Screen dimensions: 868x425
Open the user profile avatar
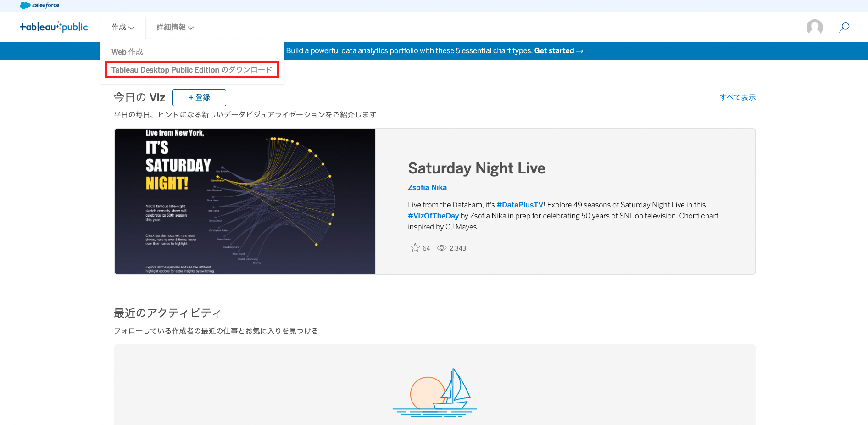point(814,27)
